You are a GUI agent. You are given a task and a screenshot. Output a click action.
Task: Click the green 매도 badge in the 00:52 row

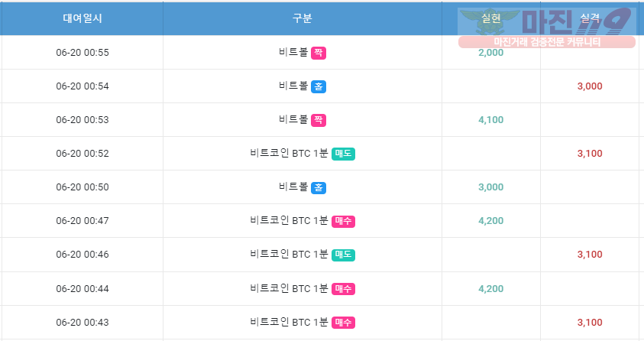[x=343, y=154]
